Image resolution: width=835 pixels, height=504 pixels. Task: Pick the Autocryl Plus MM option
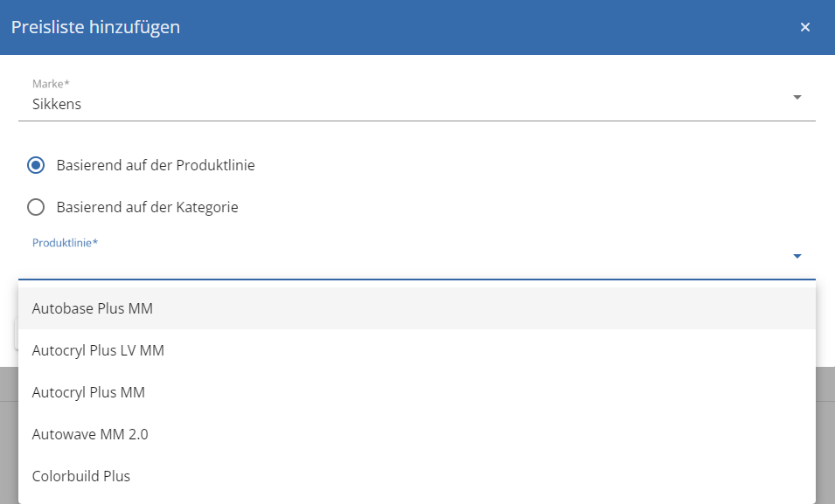point(417,392)
